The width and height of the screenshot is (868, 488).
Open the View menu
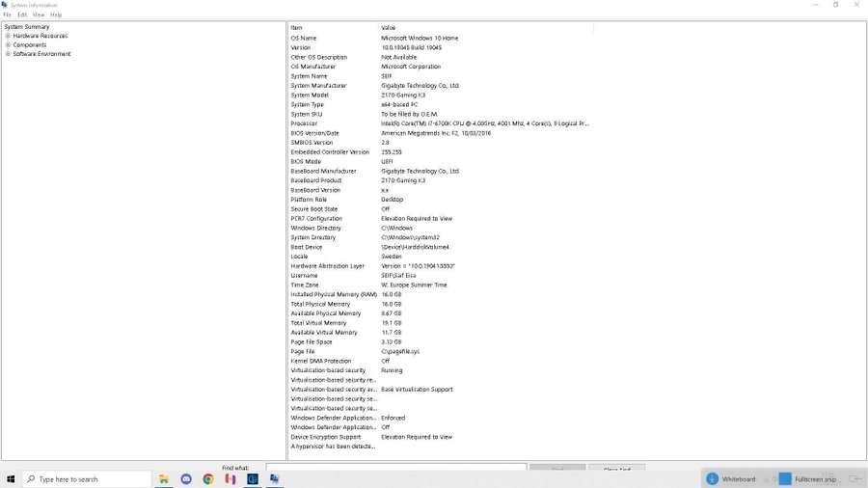pyautogui.click(x=39, y=14)
